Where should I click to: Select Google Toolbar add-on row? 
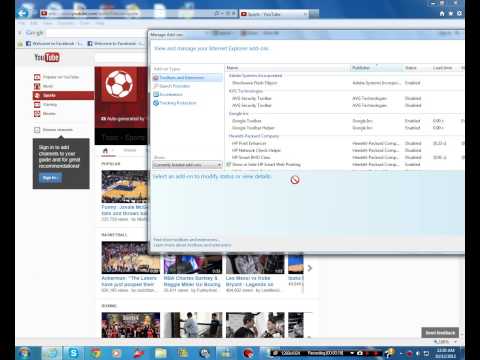[345, 121]
